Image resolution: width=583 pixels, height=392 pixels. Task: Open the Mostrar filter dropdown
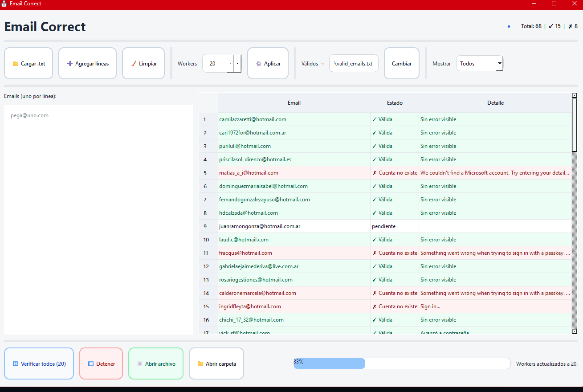(479, 64)
